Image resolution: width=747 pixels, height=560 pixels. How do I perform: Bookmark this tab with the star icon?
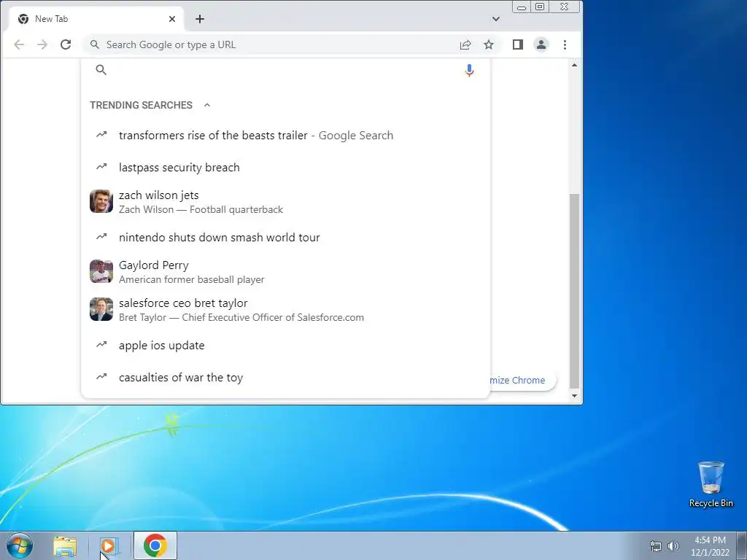click(x=489, y=44)
